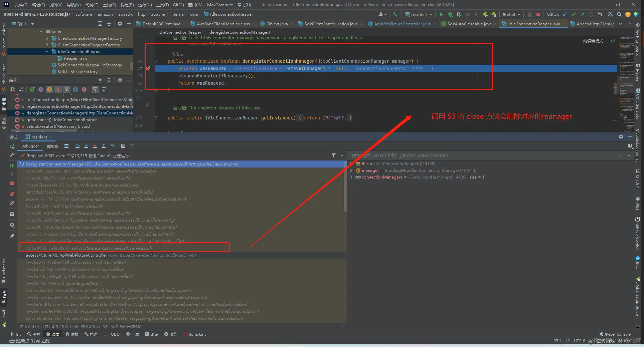Switch to the ApiWebPictureController.java tab
The image size is (644, 347).
[402, 24]
